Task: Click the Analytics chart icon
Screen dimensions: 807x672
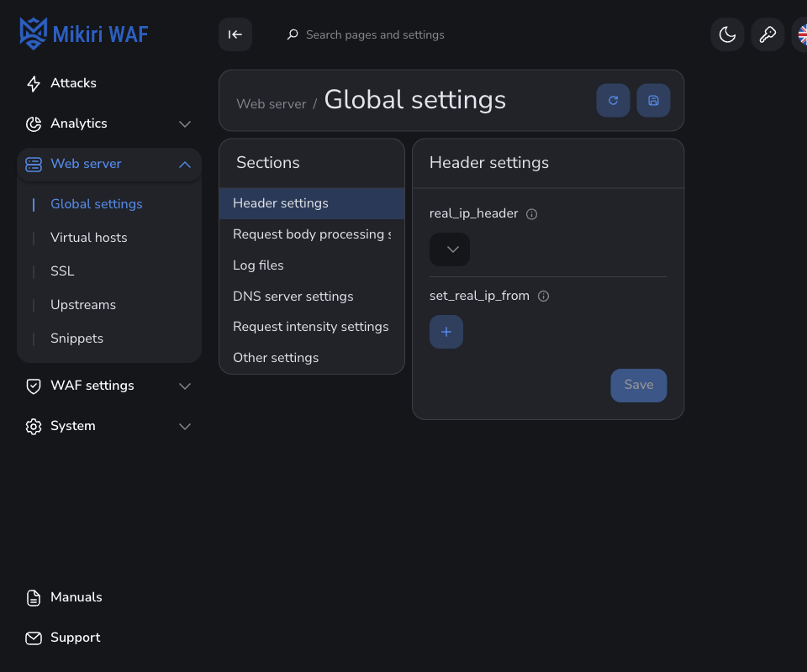Action: [34, 124]
